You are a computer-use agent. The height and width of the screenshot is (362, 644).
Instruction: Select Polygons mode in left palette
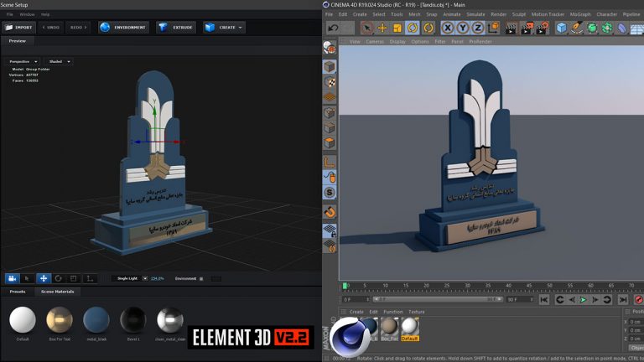(330, 142)
